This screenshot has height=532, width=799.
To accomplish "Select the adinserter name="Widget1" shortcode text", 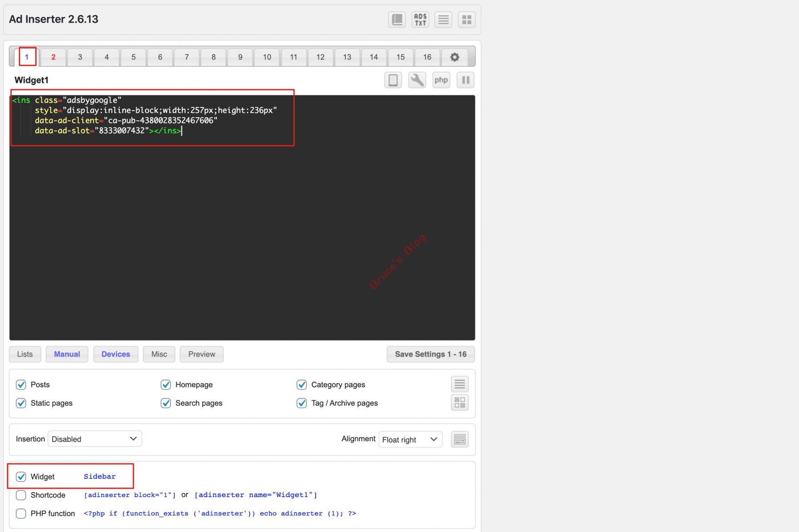I will pyautogui.click(x=256, y=495).
